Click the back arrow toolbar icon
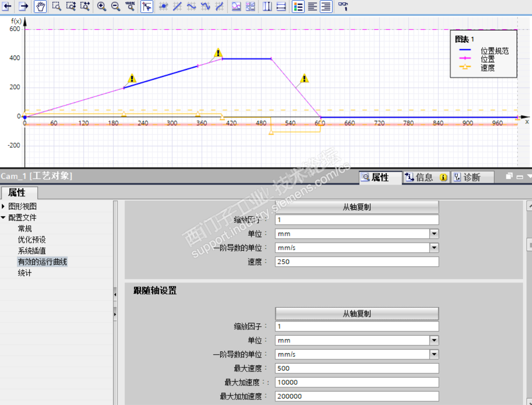The height and width of the screenshot is (405, 532). 7,6
